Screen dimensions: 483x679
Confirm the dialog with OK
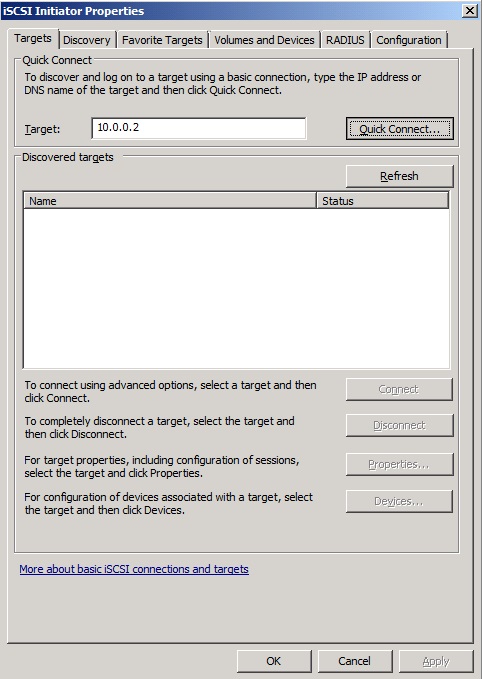point(274,661)
